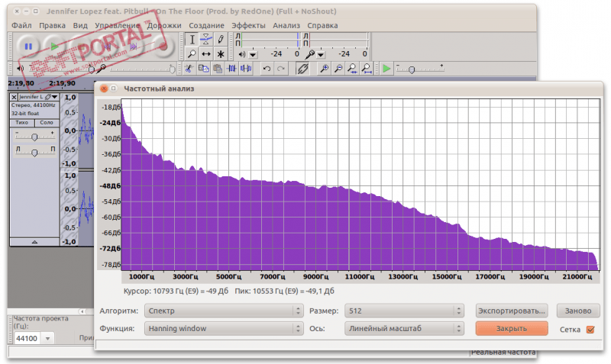This screenshot has height=364, width=611.
Task: Select the Envelope tool
Action: click(x=206, y=40)
